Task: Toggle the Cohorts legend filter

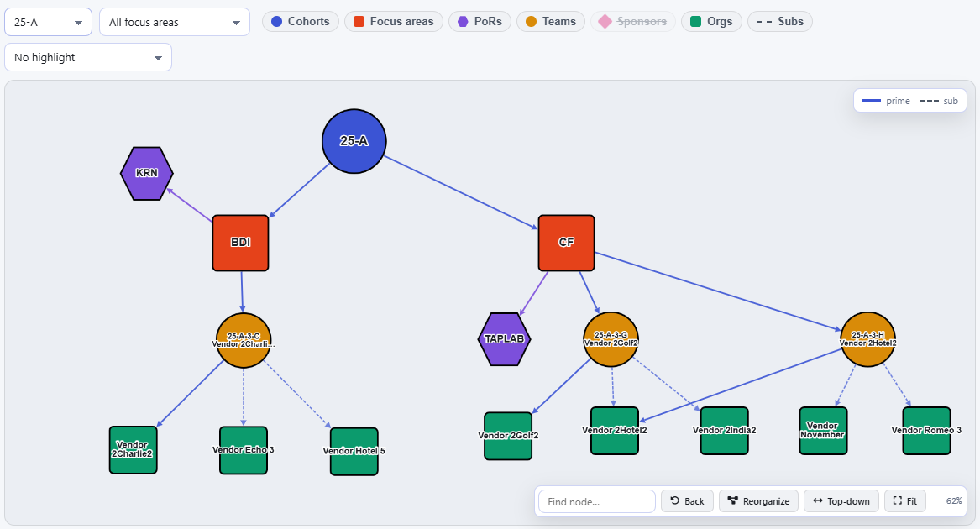Action: (x=301, y=21)
